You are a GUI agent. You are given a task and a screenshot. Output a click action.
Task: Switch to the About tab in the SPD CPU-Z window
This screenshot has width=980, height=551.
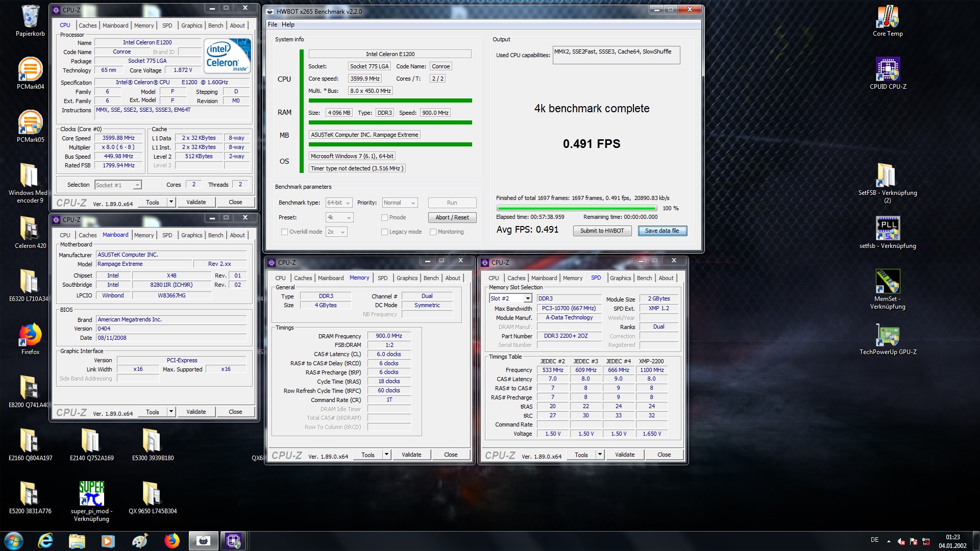pyautogui.click(x=666, y=278)
